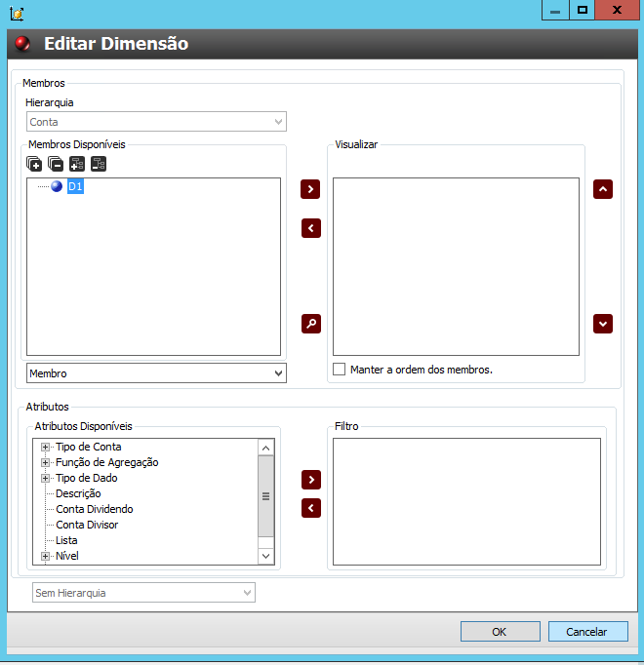Select the Conta Divisor attribute

(x=87, y=525)
